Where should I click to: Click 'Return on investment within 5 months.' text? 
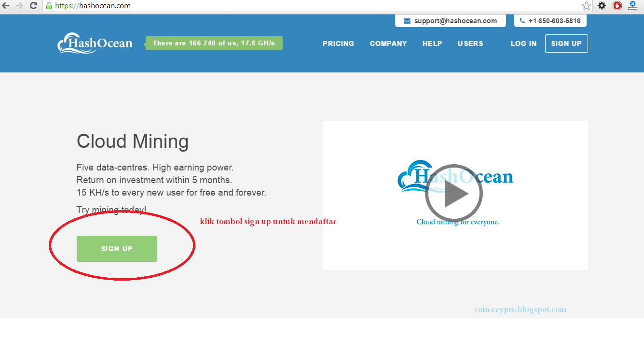coord(154,180)
